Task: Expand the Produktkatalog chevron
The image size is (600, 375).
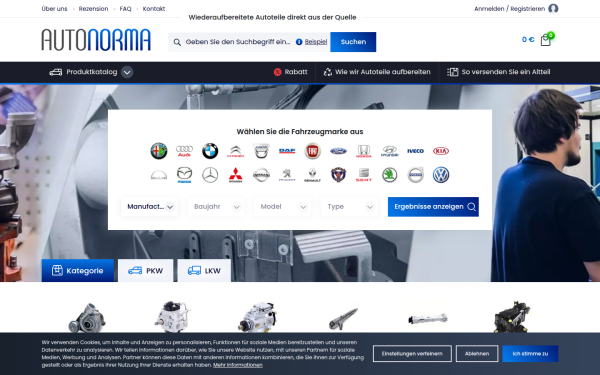Action: coord(127,72)
